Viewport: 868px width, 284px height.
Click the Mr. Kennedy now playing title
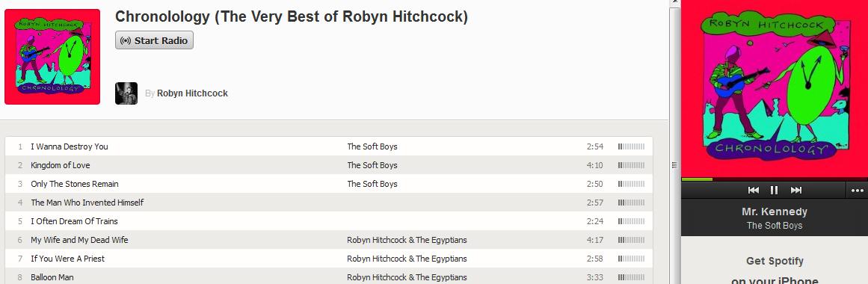point(775,212)
